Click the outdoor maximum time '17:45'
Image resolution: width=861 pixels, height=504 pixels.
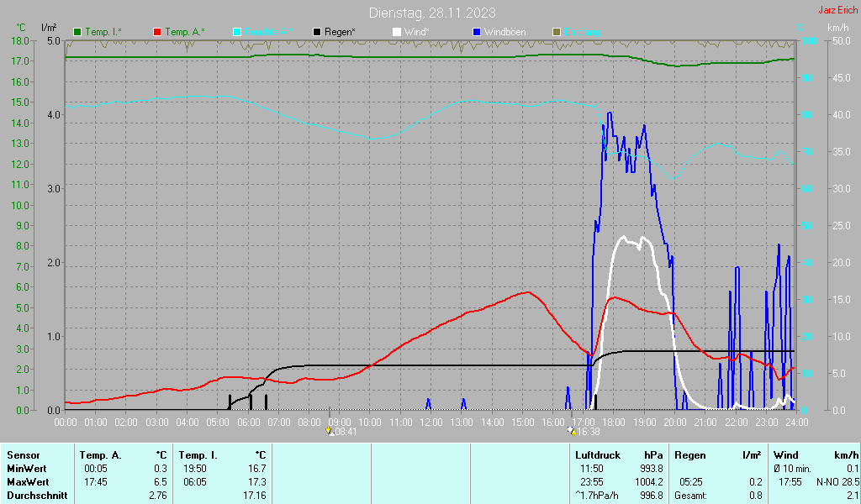pyautogui.click(x=96, y=482)
